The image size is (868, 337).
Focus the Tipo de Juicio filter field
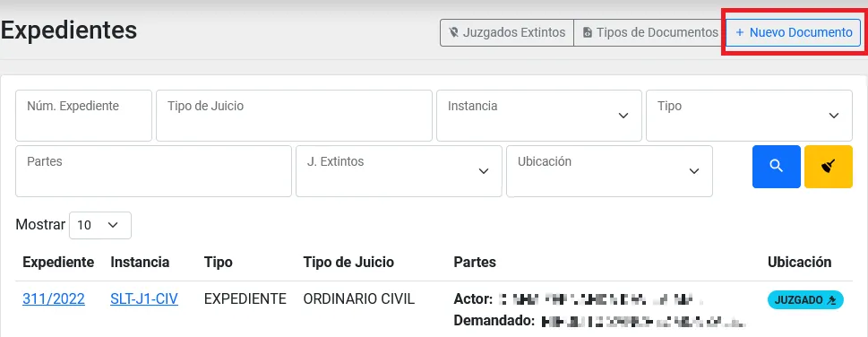click(294, 116)
